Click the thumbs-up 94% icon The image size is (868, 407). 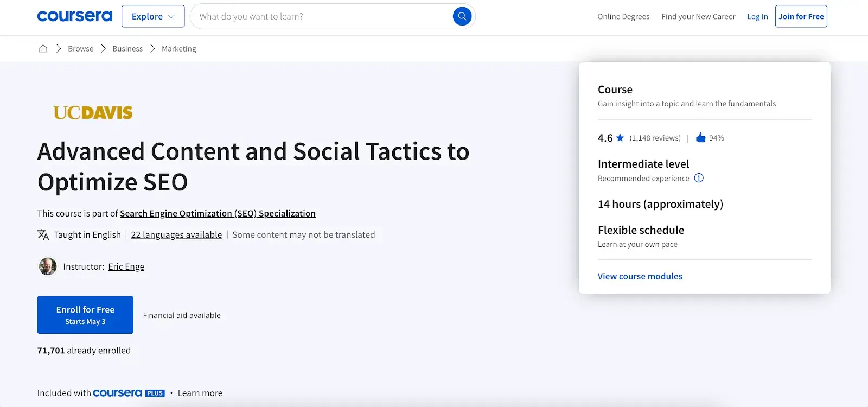click(x=700, y=138)
